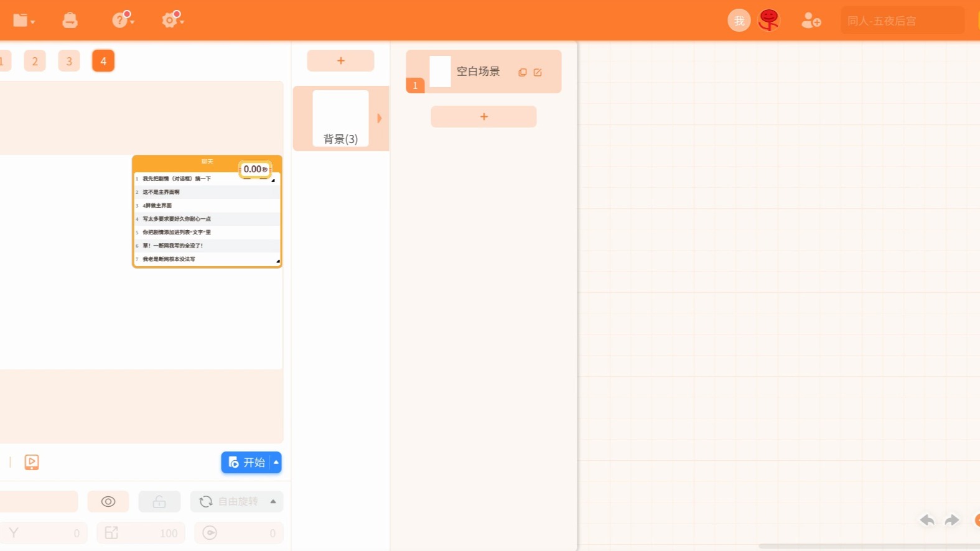Select list row 这不是主界面啊
Image resolution: width=980 pixels, height=551 pixels.
click(207, 192)
